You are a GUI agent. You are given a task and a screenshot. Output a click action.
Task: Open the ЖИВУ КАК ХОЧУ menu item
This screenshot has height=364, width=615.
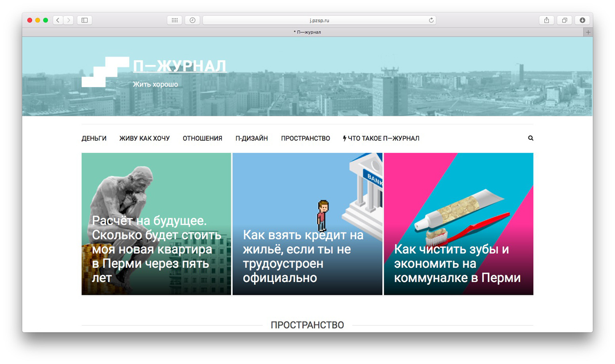(145, 138)
